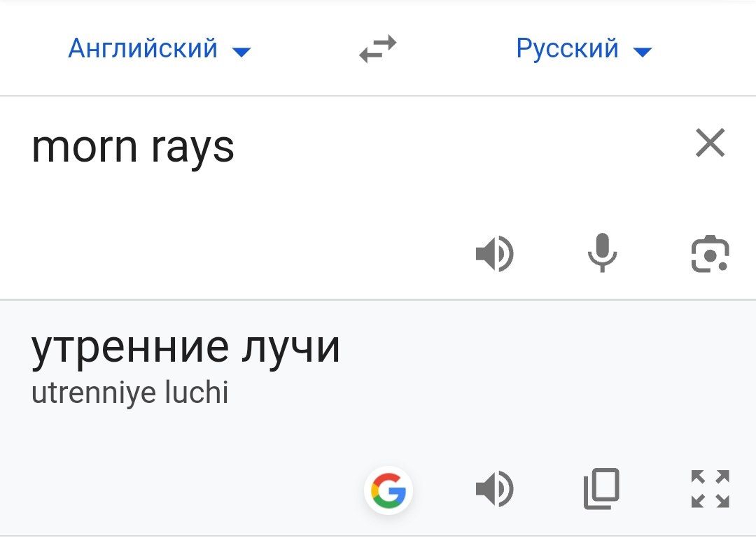Open the Английский source language selector
Screen dimensions: 756x538
(x=160, y=49)
